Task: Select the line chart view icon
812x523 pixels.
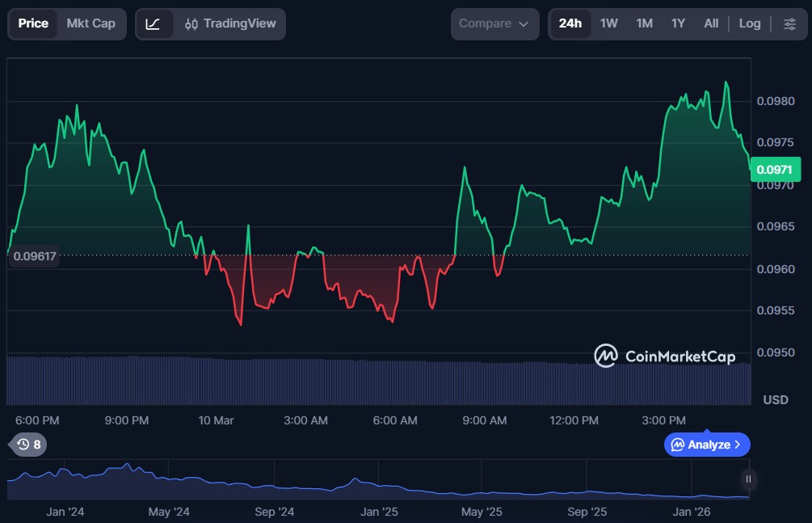Action: (x=154, y=24)
